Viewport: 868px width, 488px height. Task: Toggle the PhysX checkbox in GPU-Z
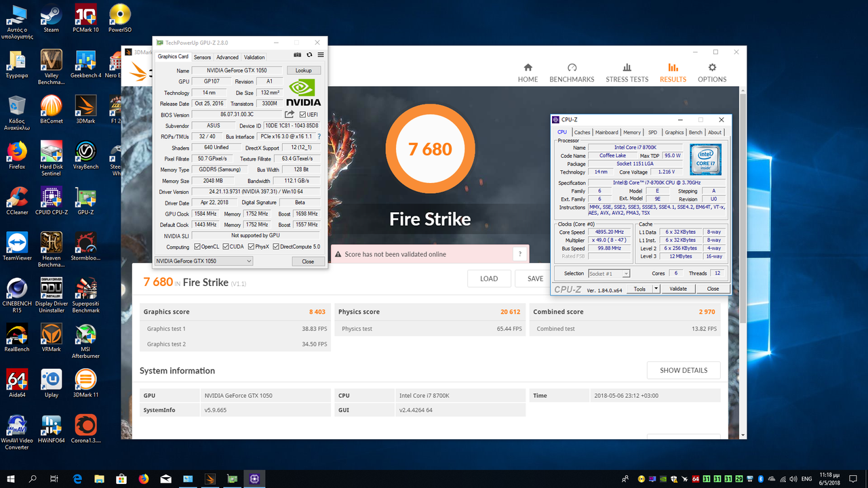click(x=252, y=247)
